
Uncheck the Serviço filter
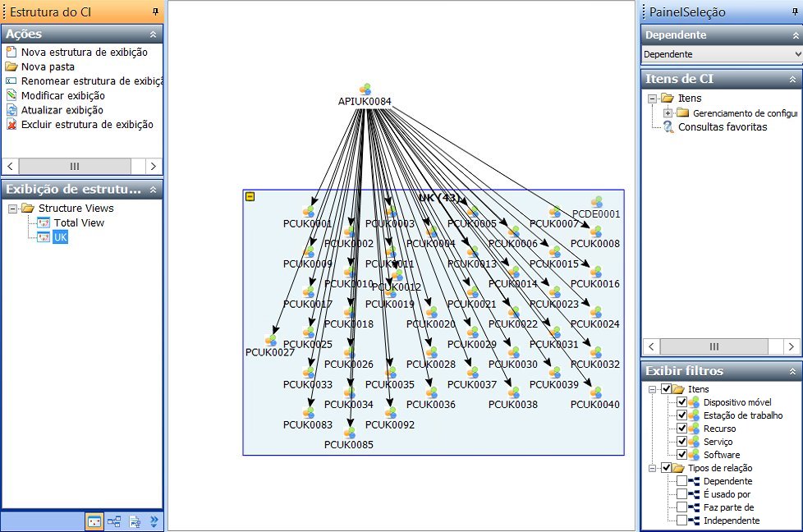tap(681, 442)
